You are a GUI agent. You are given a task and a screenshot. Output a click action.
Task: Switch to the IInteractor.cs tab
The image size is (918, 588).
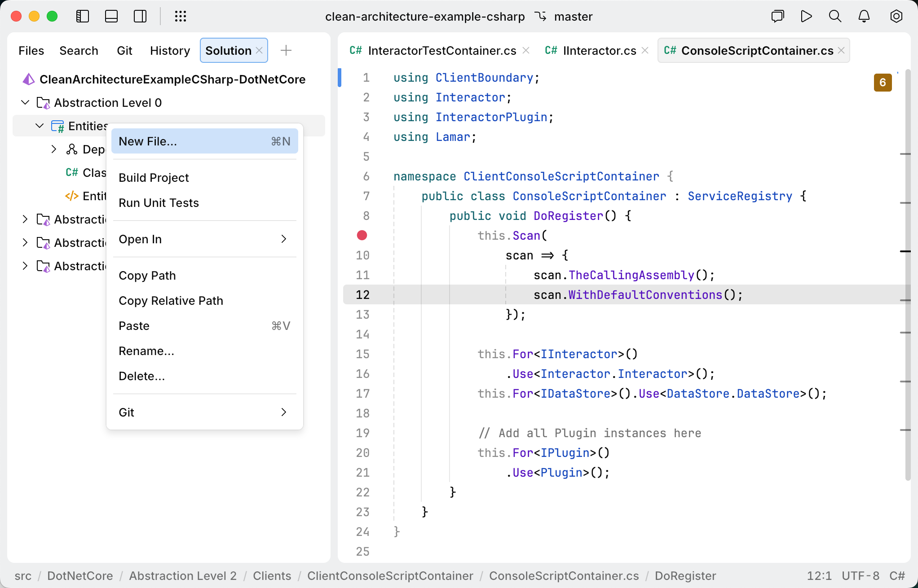tap(599, 50)
